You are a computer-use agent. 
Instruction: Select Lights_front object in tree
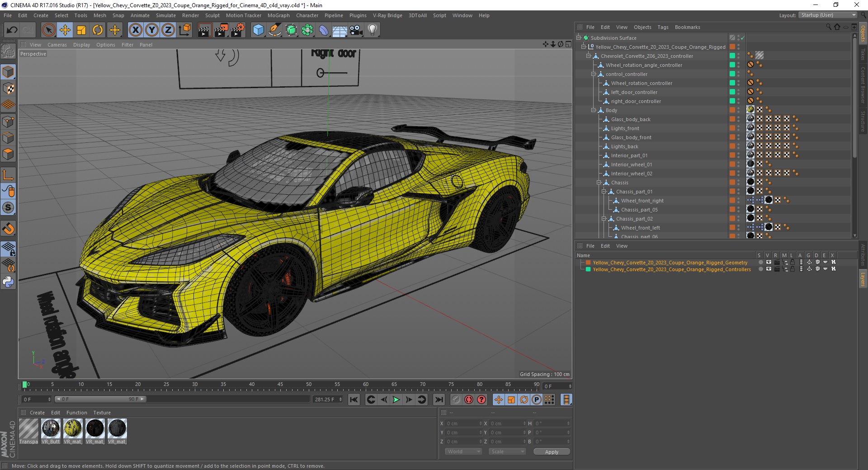(x=625, y=128)
